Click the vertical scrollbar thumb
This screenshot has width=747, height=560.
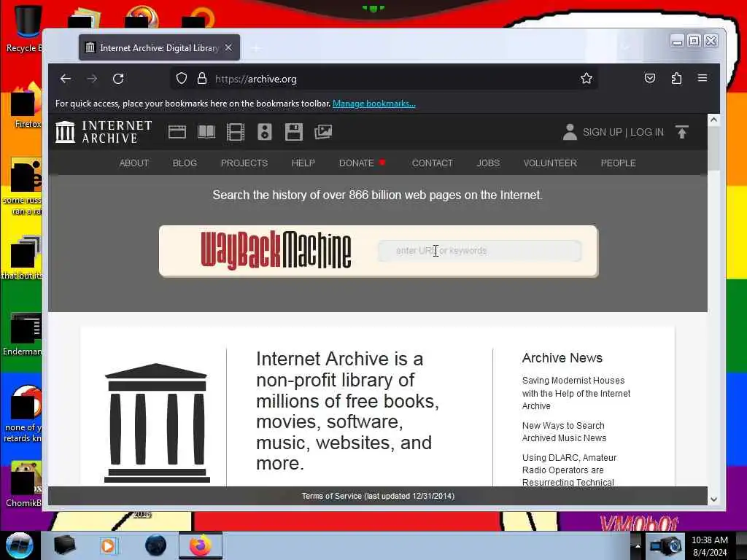pyautogui.click(x=713, y=148)
